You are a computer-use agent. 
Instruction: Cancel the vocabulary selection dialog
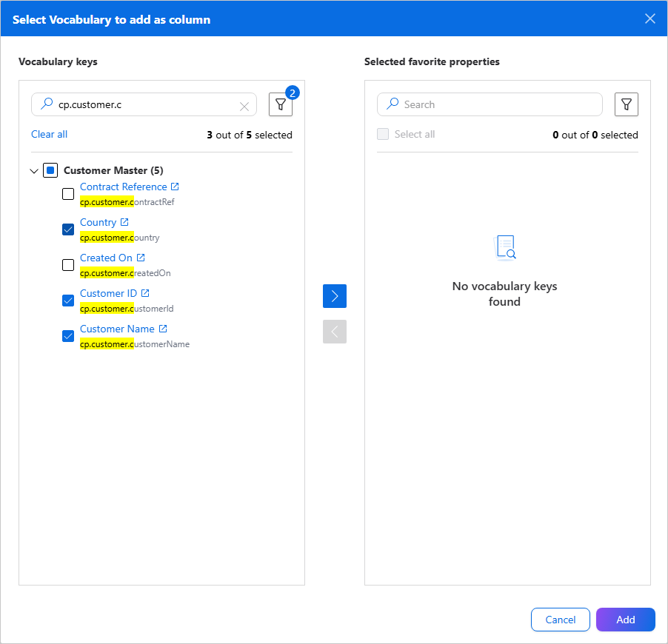coord(560,620)
